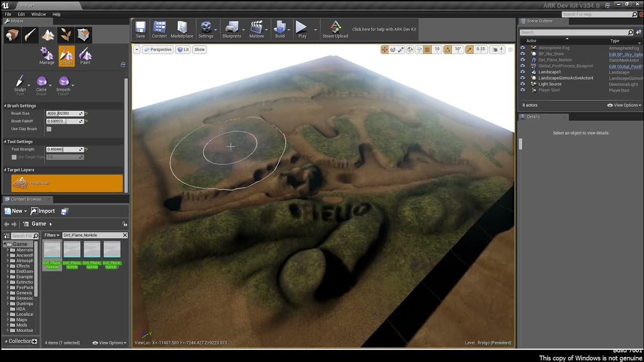Click the Steam Upload icon

(335, 29)
